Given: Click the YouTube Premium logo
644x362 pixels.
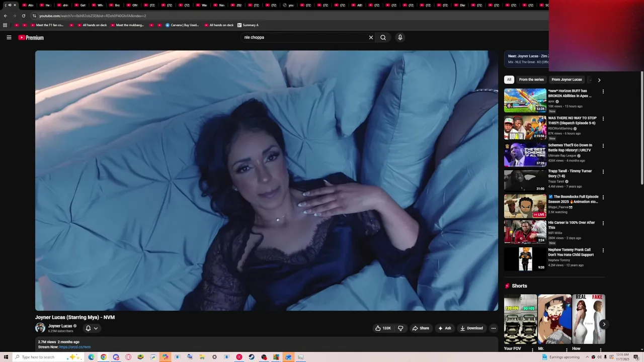Looking at the screenshot, I should click(31, 38).
